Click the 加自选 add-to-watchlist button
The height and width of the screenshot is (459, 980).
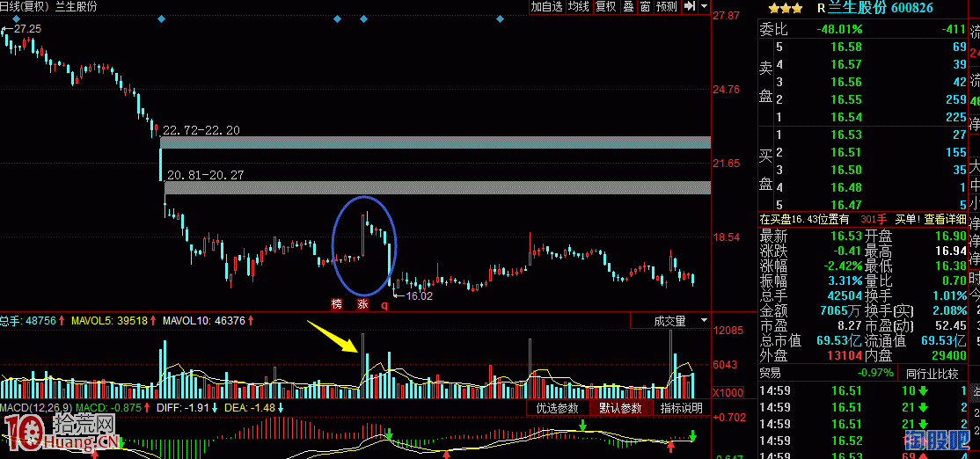(x=547, y=7)
